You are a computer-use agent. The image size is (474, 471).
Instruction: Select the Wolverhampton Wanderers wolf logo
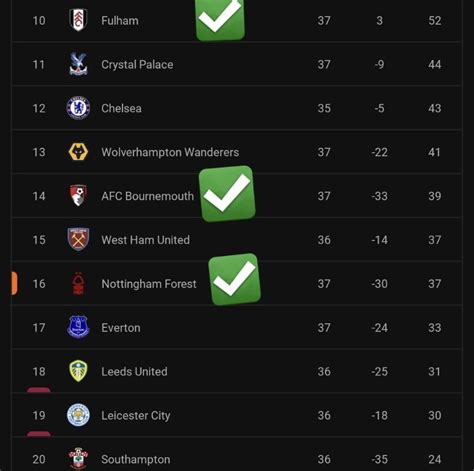click(78, 152)
